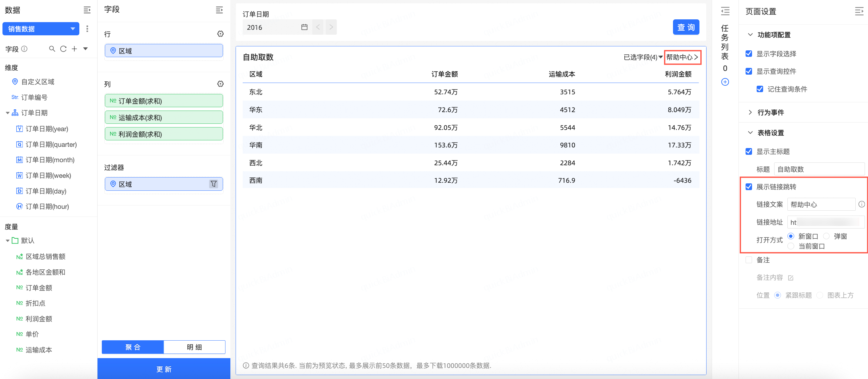Screen dimensions: 868x379
Task: Click the 链接文案 input field
Action: pyautogui.click(x=821, y=204)
